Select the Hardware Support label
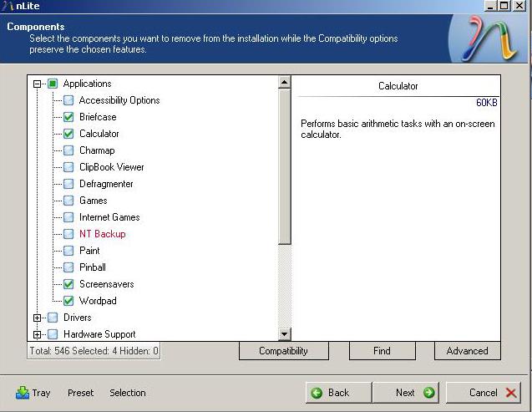 tap(99, 334)
